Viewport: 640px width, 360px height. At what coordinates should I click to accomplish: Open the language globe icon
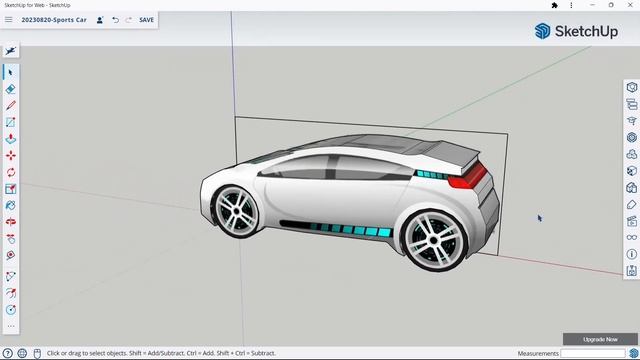click(x=22, y=353)
